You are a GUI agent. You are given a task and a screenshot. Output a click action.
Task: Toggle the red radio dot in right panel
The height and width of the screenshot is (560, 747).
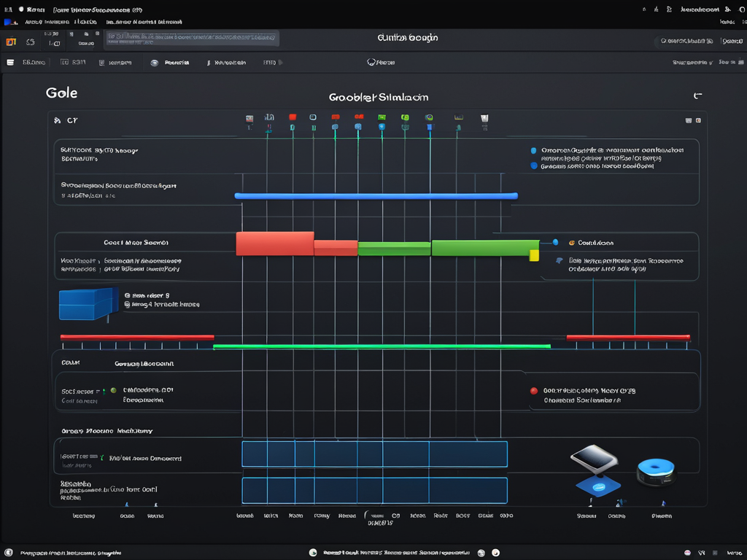pos(533,392)
